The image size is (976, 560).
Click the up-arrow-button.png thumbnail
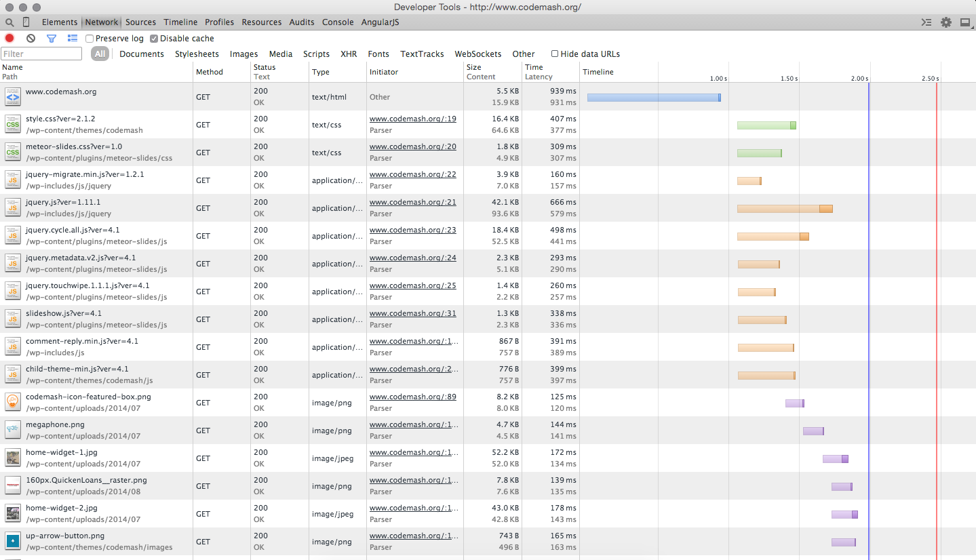point(12,542)
